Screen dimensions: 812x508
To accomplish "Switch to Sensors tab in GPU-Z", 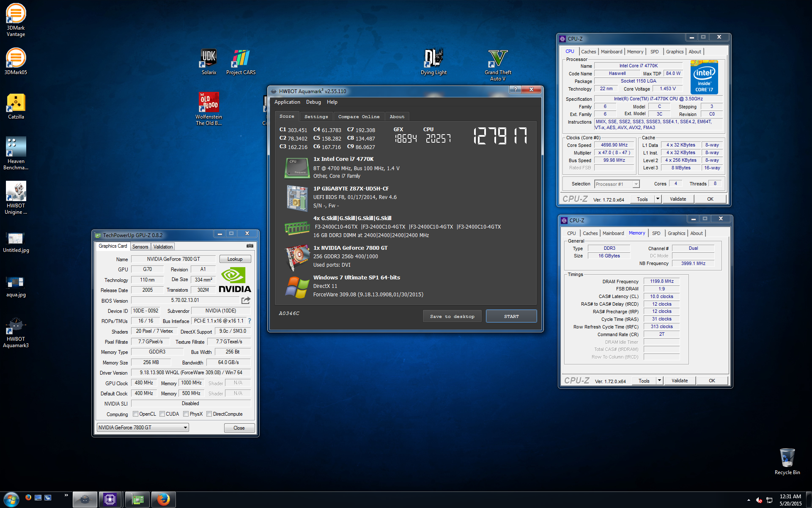I will pyautogui.click(x=140, y=247).
